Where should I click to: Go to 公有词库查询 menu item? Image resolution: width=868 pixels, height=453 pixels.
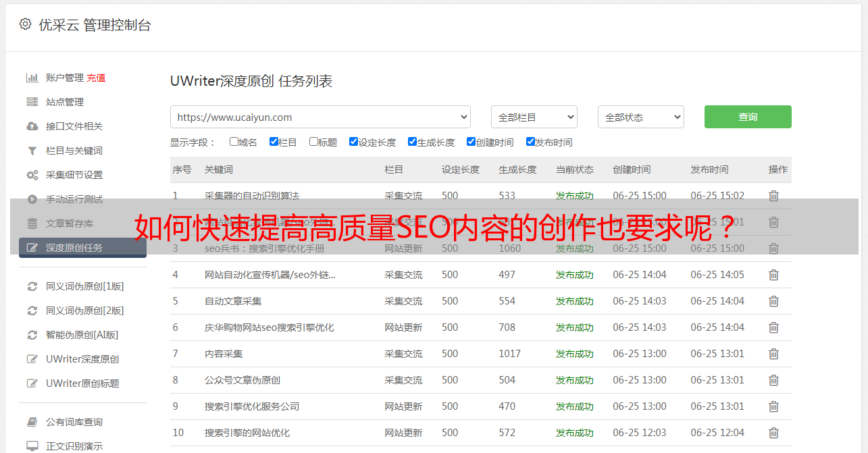click(74, 422)
